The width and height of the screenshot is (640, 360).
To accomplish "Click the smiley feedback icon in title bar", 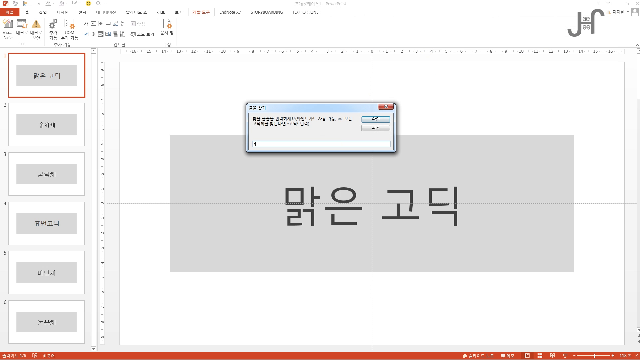I will 88,3.
